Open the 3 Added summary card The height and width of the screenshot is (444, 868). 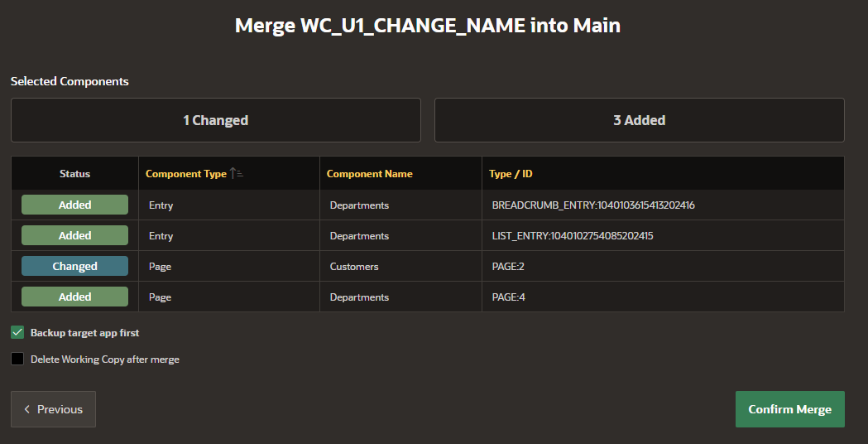[640, 120]
